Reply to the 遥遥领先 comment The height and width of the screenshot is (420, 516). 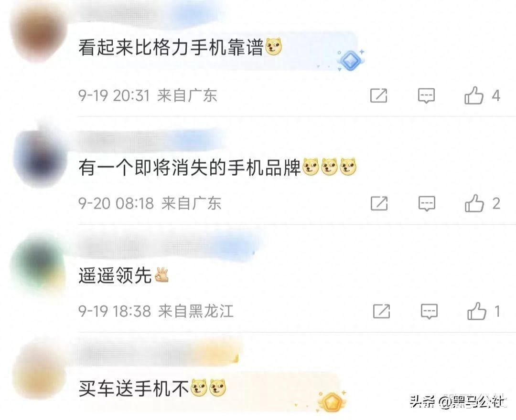point(429,311)
